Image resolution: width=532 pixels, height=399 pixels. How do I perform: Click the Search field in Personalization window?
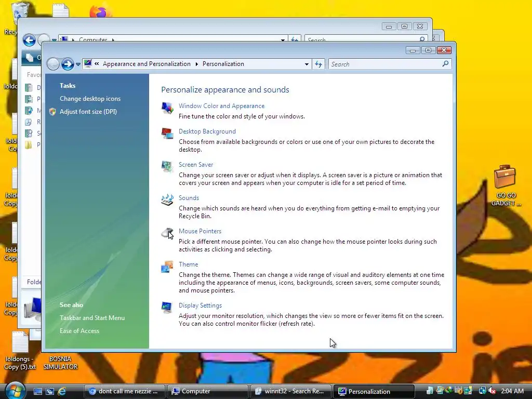coord(390,64)
